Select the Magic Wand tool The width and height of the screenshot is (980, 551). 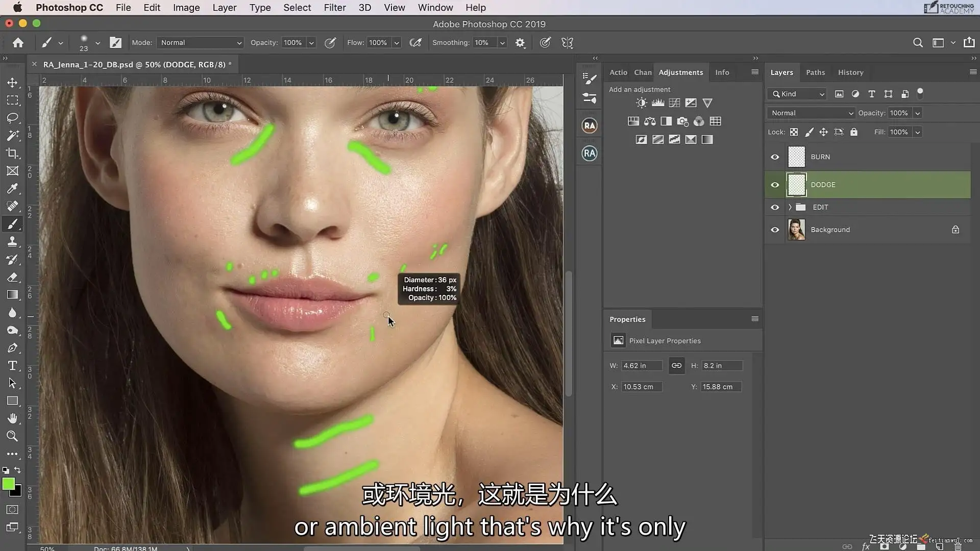(12, 136)
